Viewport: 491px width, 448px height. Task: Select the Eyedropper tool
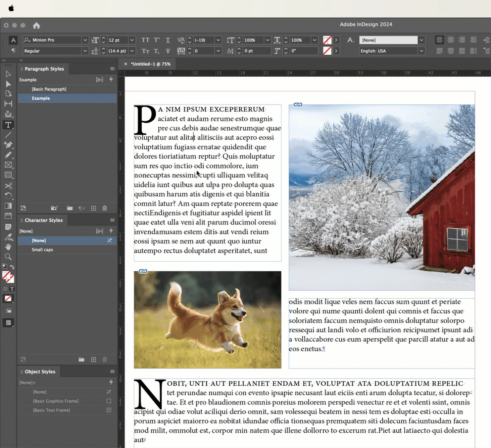coord(8,237)
